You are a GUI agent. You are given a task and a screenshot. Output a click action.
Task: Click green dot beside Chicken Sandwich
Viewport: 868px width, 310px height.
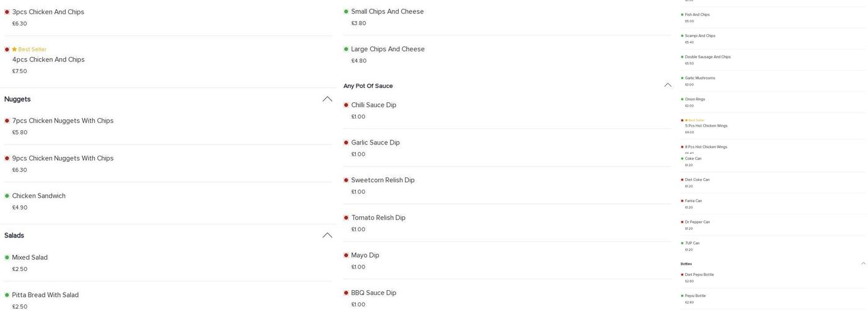click(7, 196)
